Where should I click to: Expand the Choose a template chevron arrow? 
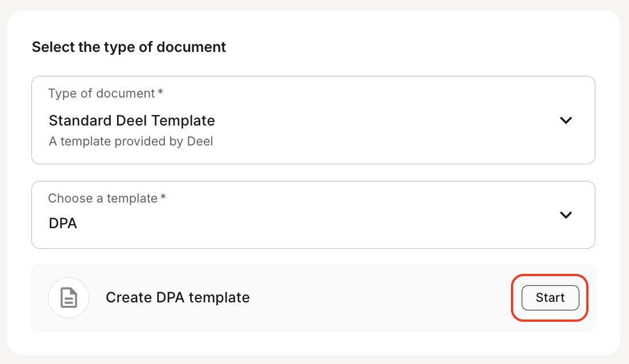(x=566, y=215)
